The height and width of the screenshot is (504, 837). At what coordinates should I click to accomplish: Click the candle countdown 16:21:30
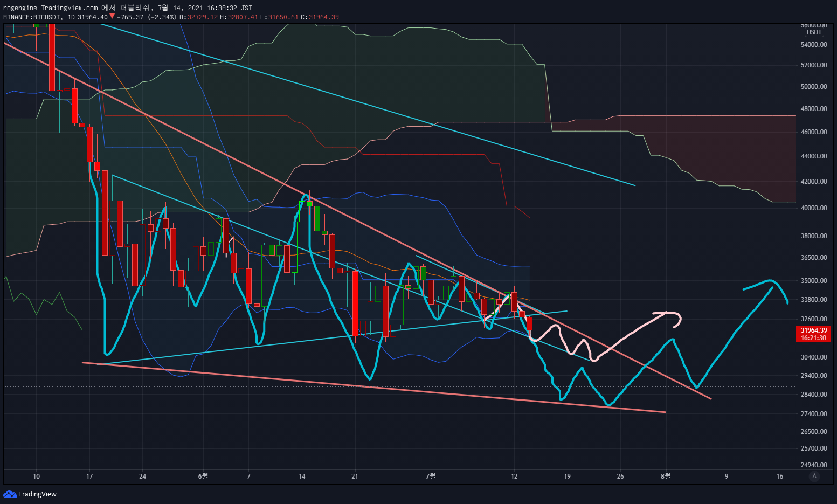813,338
